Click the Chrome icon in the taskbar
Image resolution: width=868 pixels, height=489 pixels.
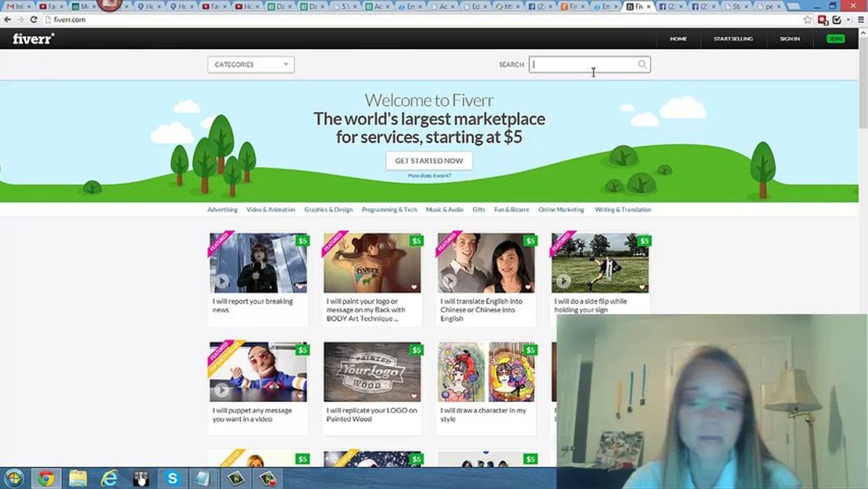(x=45, y=478)
